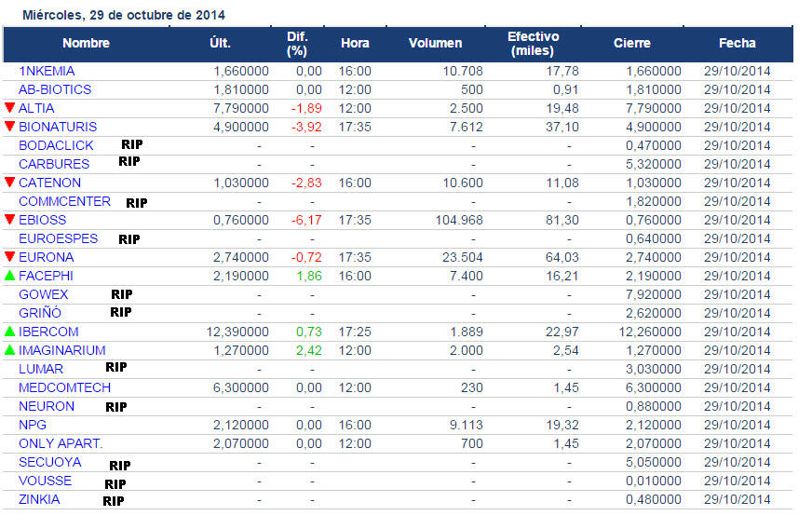Open the CARBURES stock link

(54, 164)
